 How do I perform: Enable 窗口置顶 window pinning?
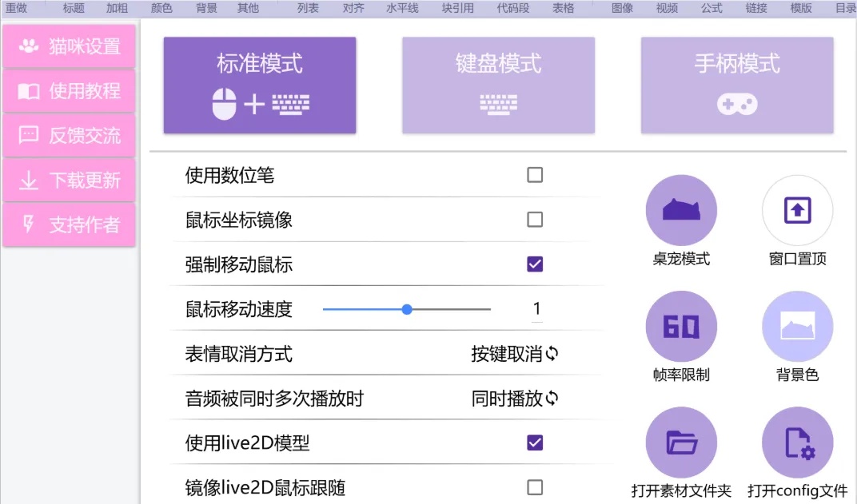(797, 210)
